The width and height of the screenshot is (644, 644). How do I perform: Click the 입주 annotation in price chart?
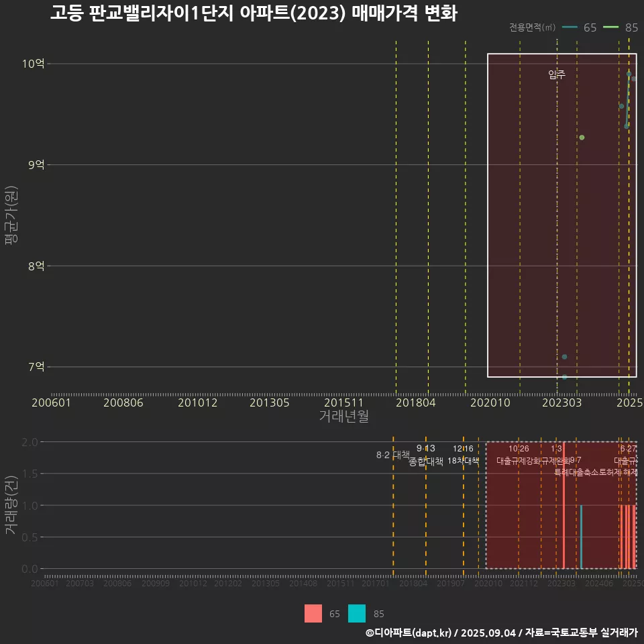557,74
